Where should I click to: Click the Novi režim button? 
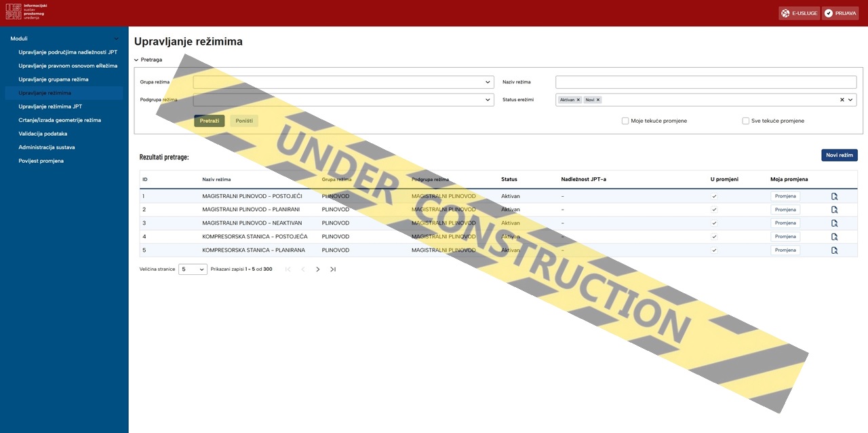click(839, 155)
